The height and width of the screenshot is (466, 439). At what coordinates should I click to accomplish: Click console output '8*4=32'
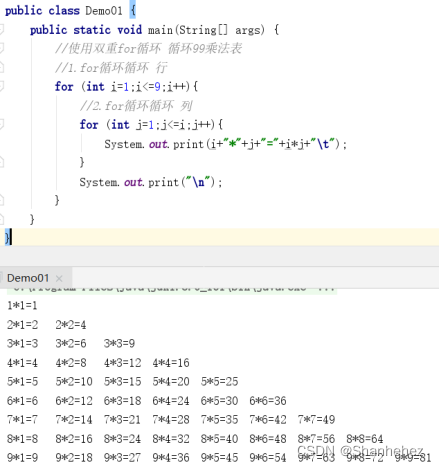[171, 438]
